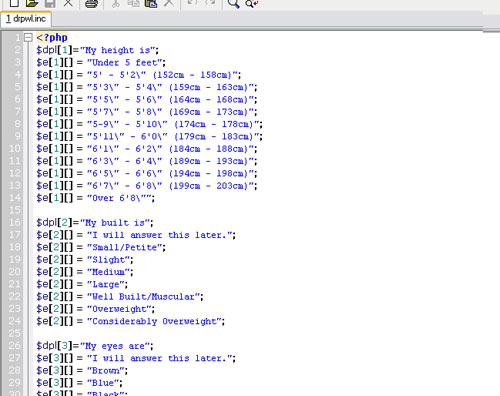Click the string "Considerably Overweight"
500x396 pixels.
154,321
